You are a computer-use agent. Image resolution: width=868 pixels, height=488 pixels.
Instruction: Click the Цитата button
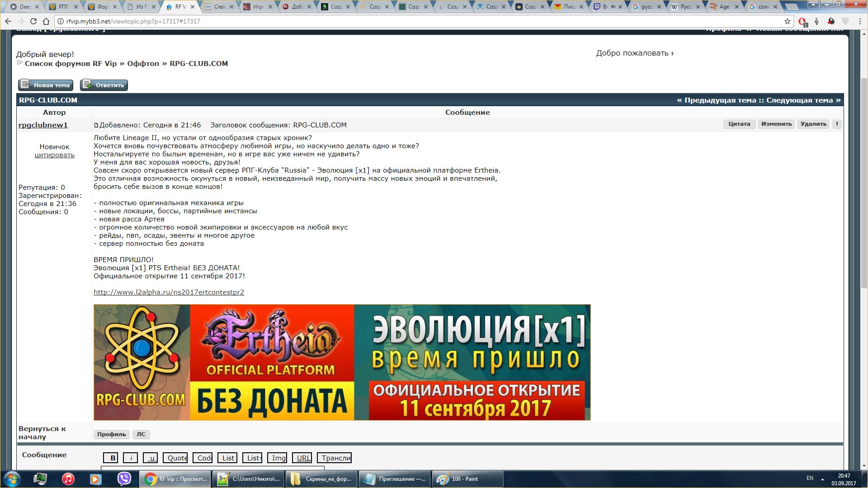pyautogui.click(x=739, y=124)
